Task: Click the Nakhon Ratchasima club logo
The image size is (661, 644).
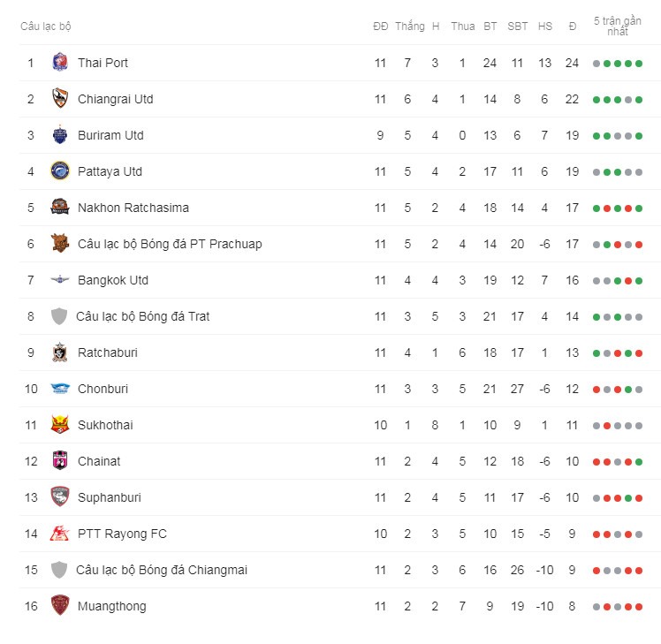Action: pyautogui.click(x=60, y=207)
